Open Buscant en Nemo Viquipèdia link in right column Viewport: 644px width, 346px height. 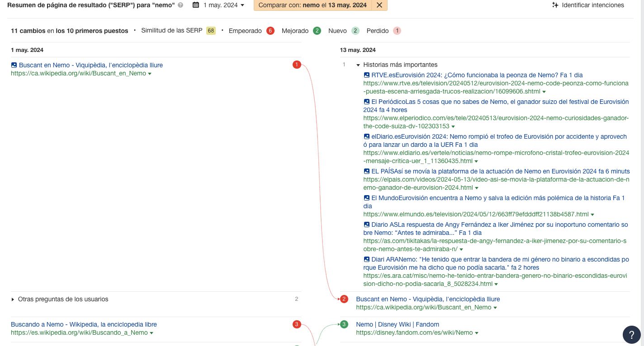(x=428, y=299)
